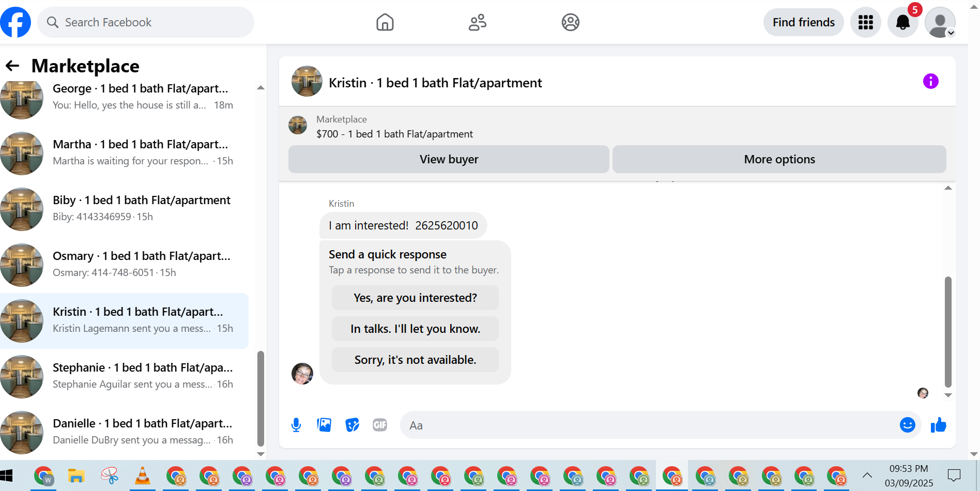This screenshot has height=491, width=980.
Task: Open the emoji picker
Action: click(x=908, y=425)
